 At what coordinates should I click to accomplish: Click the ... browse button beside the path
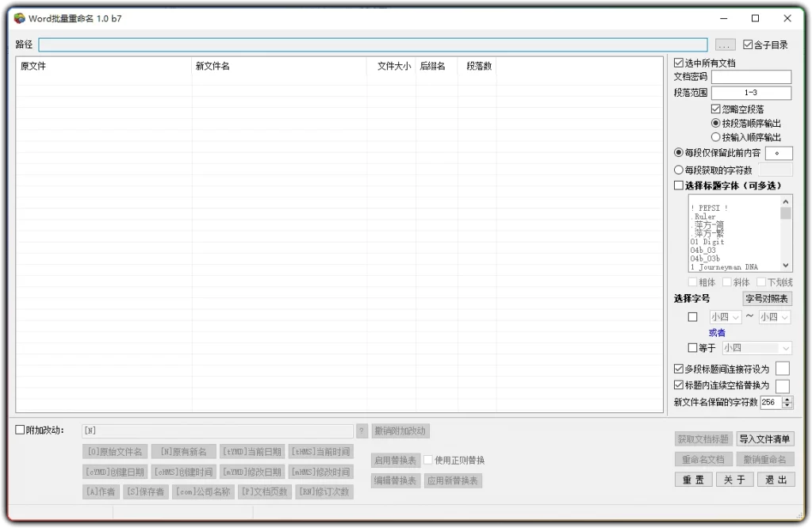click(x=724, y=44)
